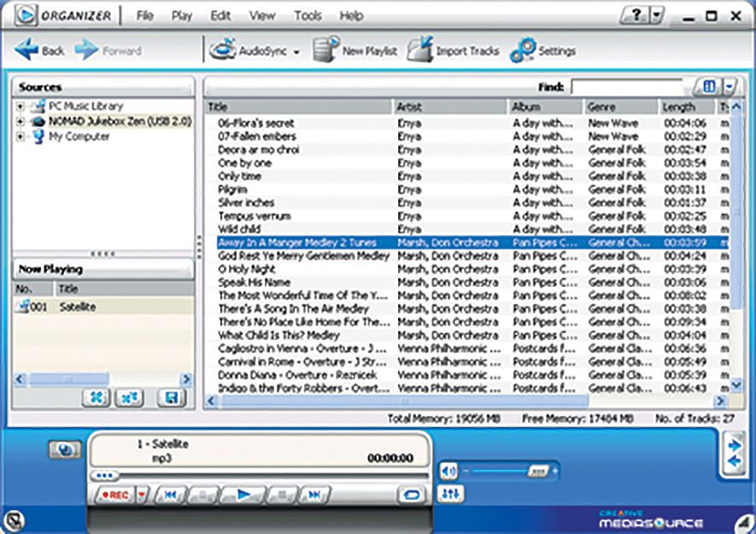756x534 pixels.
Task: Click the Forward arrow button
Action: coord(108,50)
